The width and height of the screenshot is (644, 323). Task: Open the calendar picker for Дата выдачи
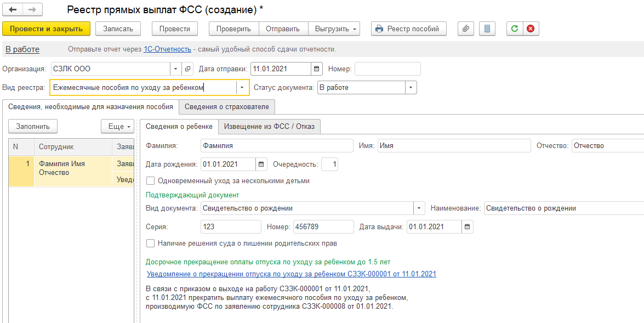pos(467,227)
